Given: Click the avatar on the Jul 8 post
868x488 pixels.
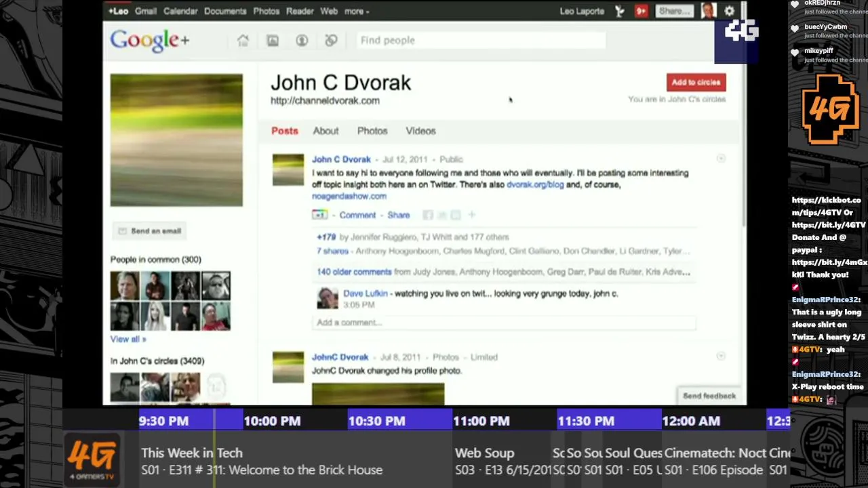Looking at the screenshot, I should 288,367.
